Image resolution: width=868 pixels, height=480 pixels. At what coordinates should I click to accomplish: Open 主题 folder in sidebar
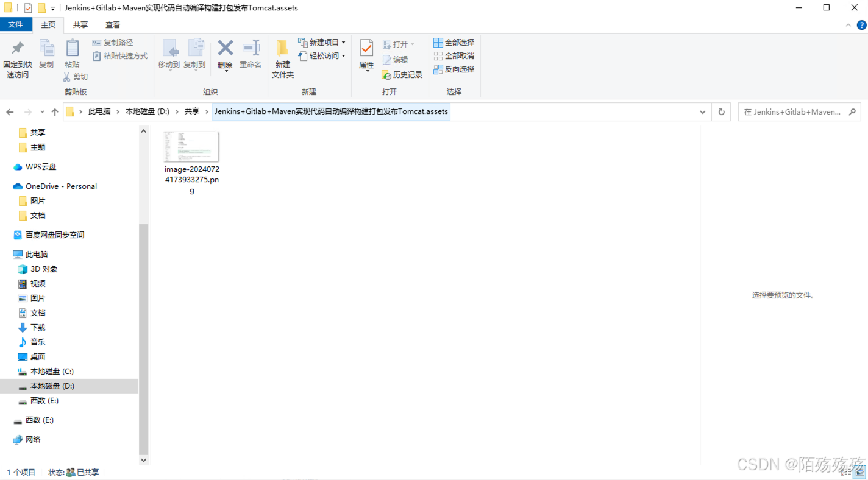tap(38, 147)
